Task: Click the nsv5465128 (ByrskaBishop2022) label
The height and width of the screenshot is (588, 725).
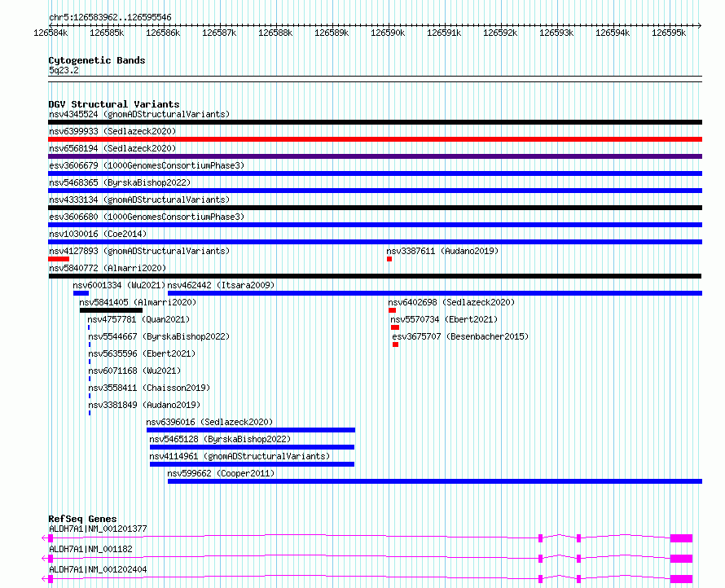Action: [220, 439]
